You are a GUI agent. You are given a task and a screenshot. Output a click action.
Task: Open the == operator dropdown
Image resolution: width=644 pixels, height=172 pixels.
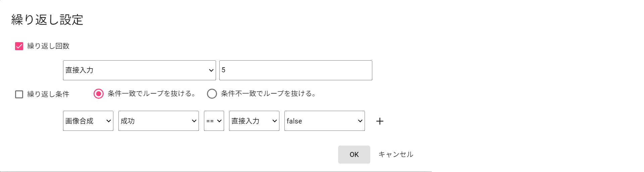214,121
